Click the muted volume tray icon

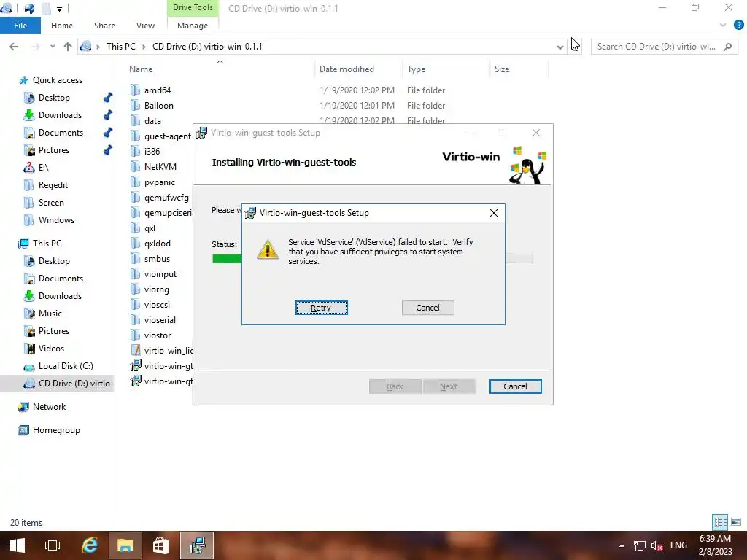pos(657,545)
